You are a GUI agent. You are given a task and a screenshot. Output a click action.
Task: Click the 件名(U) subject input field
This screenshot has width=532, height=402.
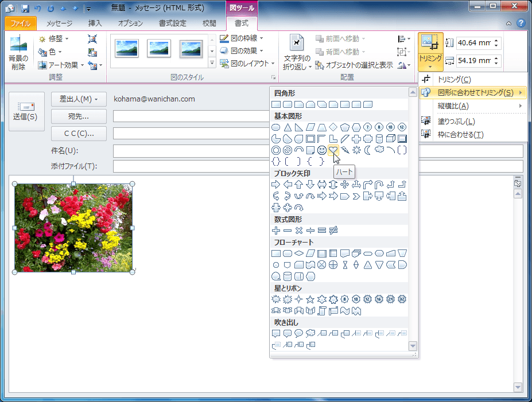[318, 151]
